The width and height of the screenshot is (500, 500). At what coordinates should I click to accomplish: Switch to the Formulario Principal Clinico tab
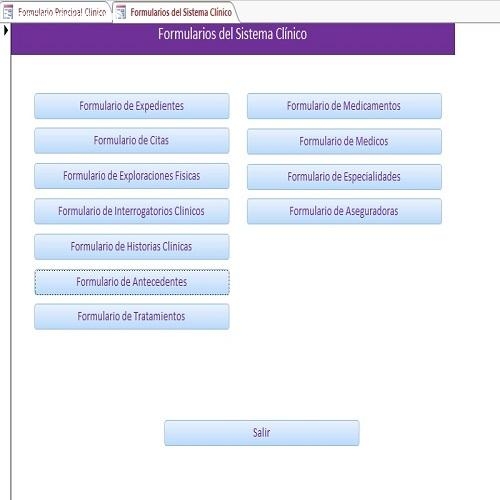(x=56, y=12)
